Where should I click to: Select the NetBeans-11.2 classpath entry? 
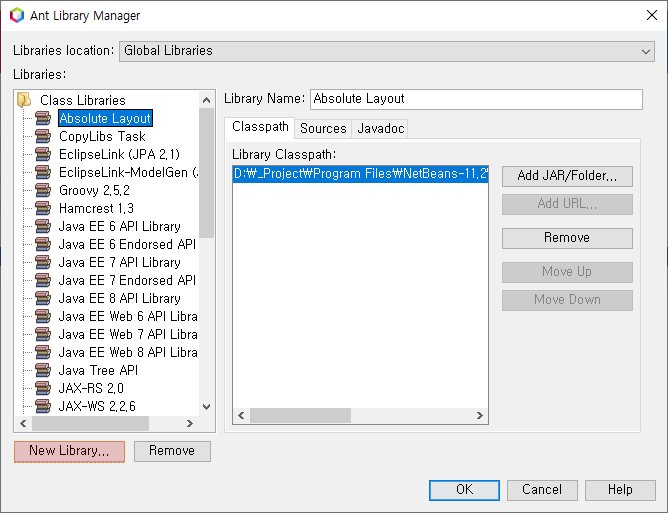point(360,174)
